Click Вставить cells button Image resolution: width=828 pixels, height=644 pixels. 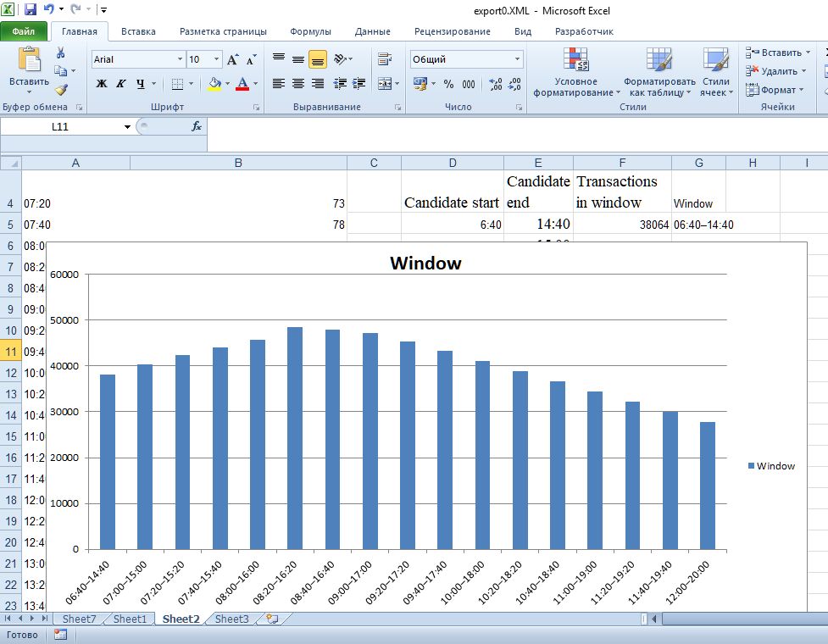point(778,53)
